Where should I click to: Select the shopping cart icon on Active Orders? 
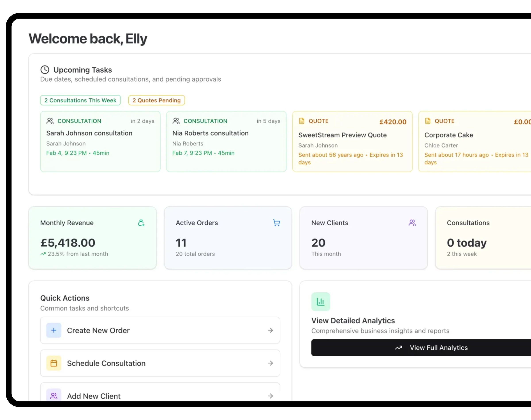click(276, 223)
